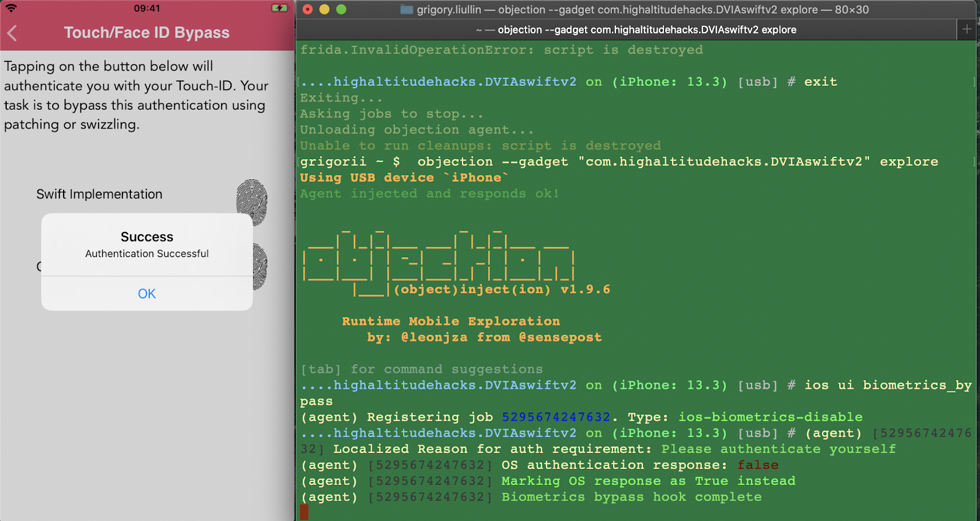Click 'Unloading objection agent...' line
Screen dimensions: 980x521
pos(417,130)
